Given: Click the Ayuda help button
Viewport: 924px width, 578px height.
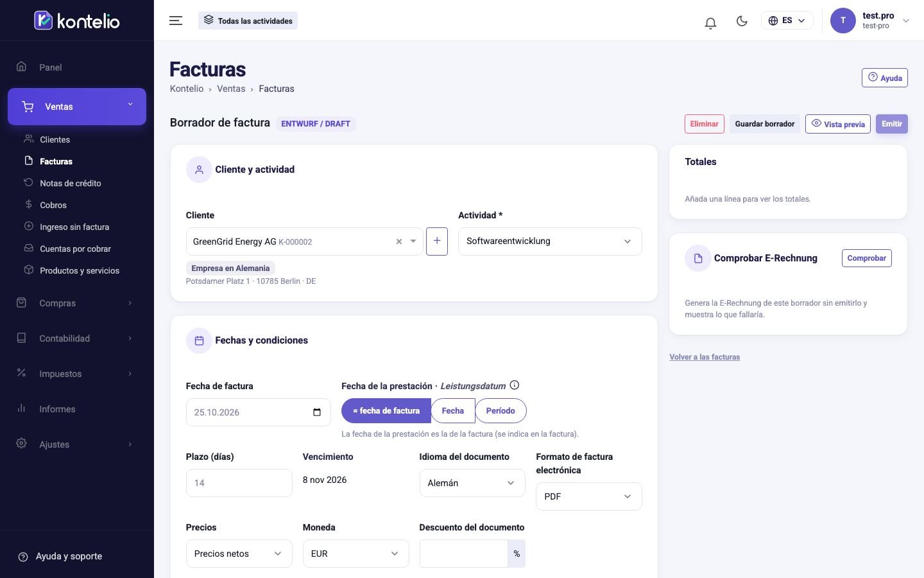Looking at the screenshot, I should tap(885, 78).
